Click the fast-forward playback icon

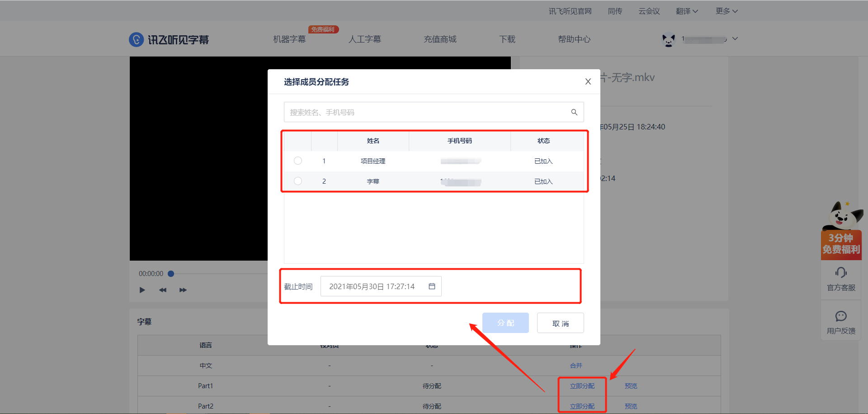[x=183, y=290]
